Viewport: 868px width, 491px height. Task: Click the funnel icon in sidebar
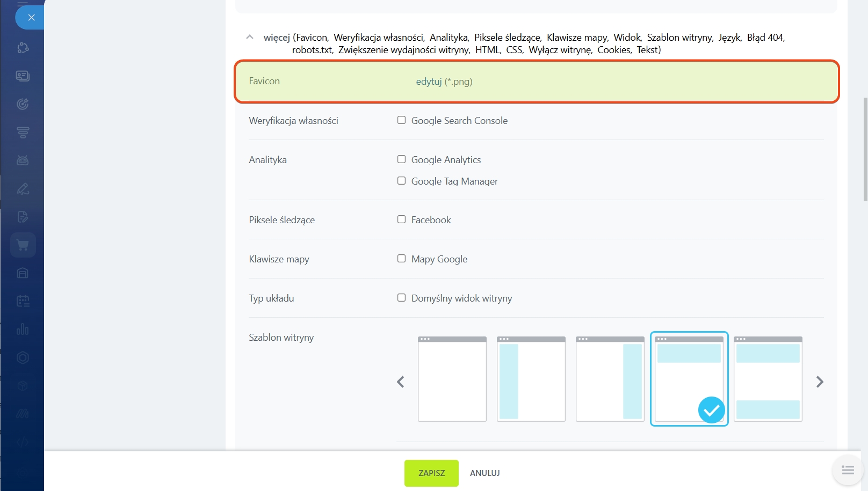coord(23,133)
